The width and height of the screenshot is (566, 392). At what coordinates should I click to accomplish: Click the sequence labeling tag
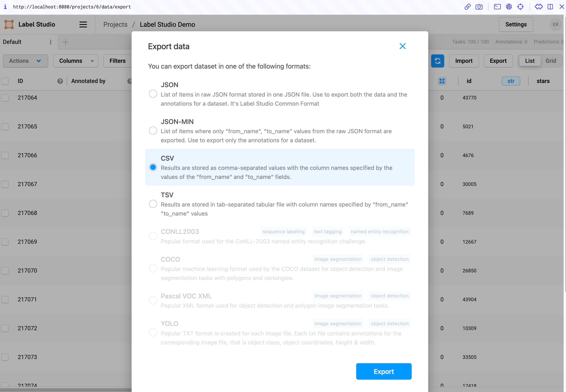(x=283, y=232)
